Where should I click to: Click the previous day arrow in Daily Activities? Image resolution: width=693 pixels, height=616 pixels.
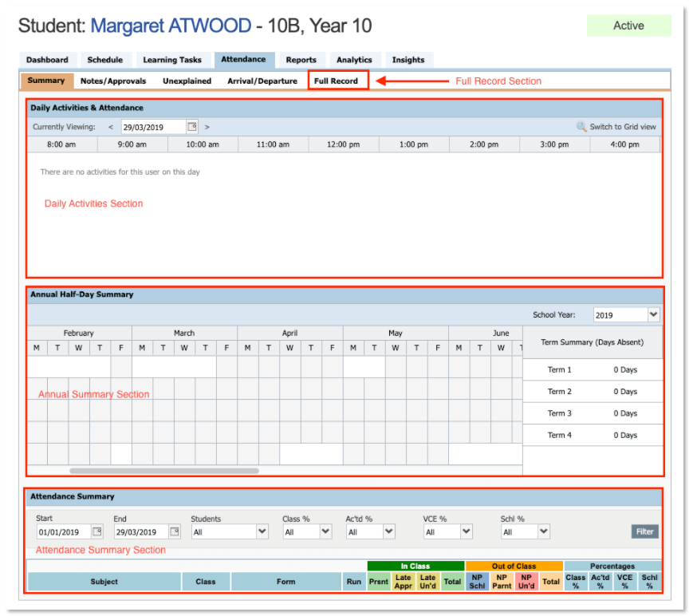[x=110, y=127]
